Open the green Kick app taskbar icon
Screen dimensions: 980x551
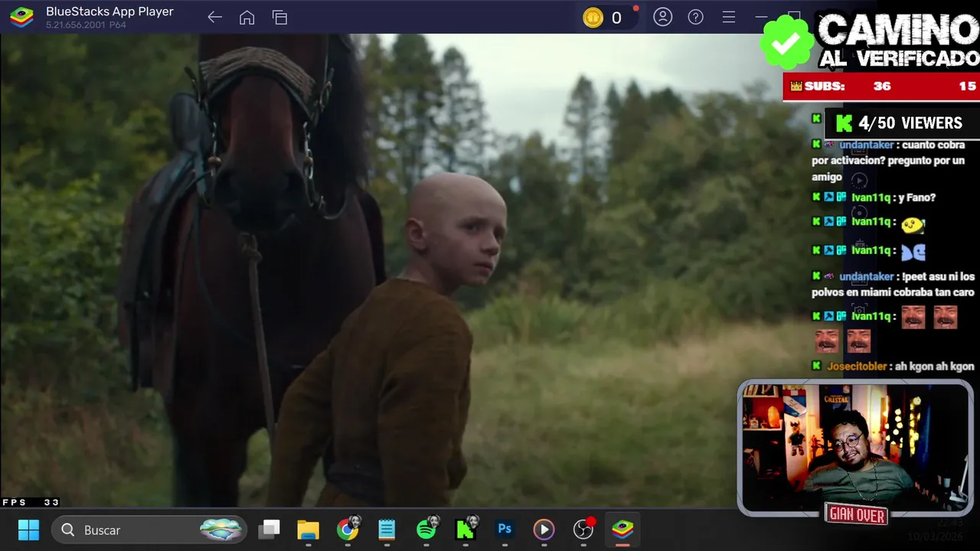pyautogui.click(x=465, y=530)
